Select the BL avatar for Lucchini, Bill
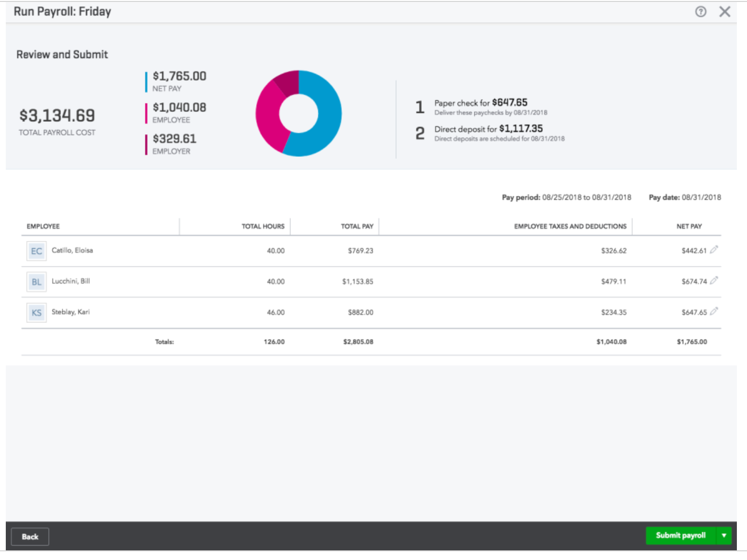 point(36,282)
